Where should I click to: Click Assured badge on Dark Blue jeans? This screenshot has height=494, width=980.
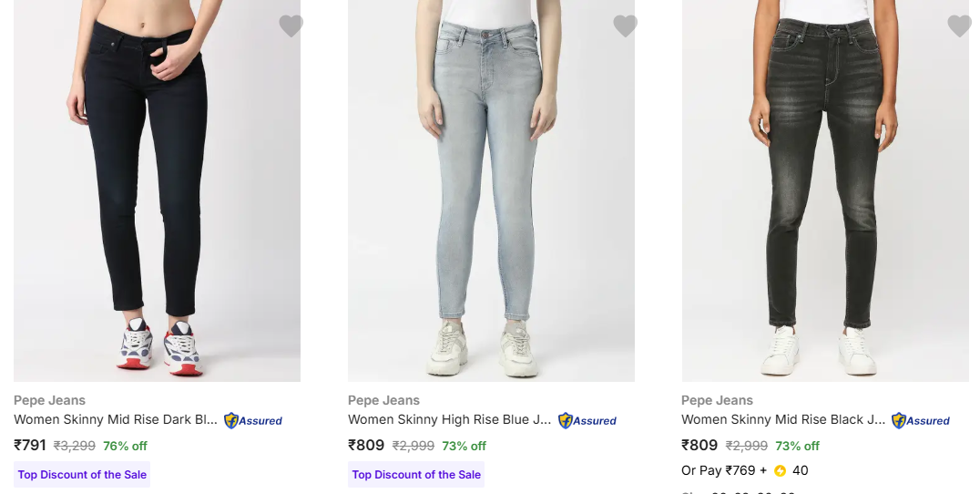pos(253,421)
